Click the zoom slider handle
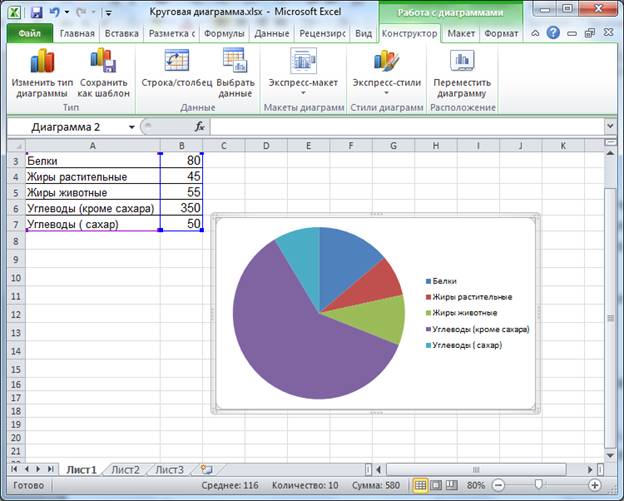 (x=538, y=484)
